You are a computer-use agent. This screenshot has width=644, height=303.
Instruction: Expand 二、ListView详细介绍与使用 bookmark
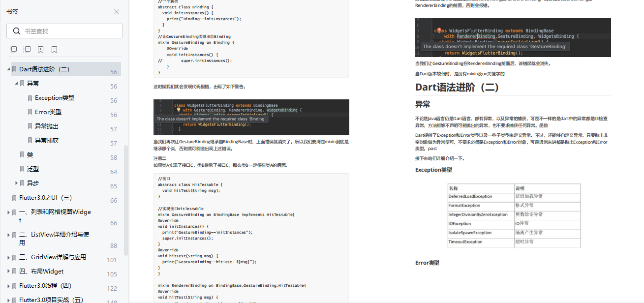8,235
